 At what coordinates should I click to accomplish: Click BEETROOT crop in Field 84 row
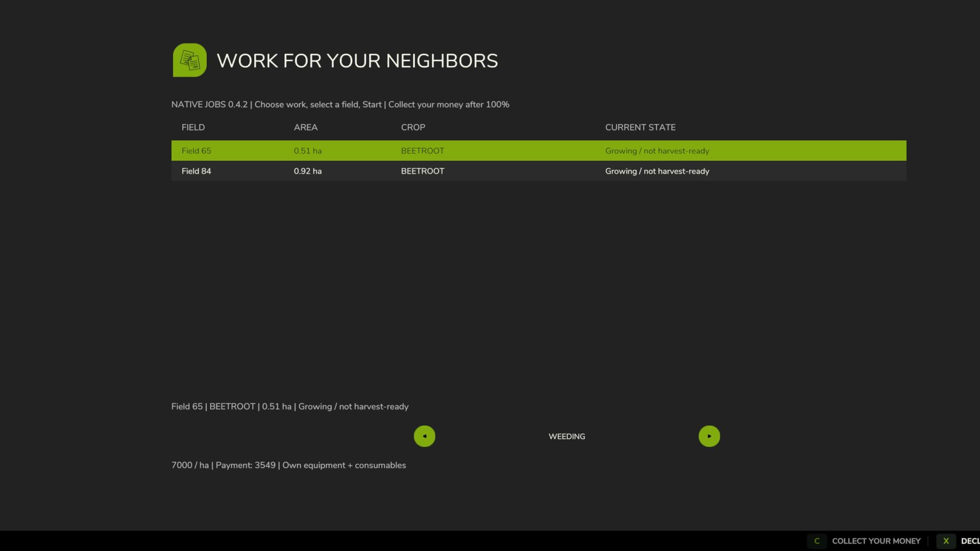423,171
